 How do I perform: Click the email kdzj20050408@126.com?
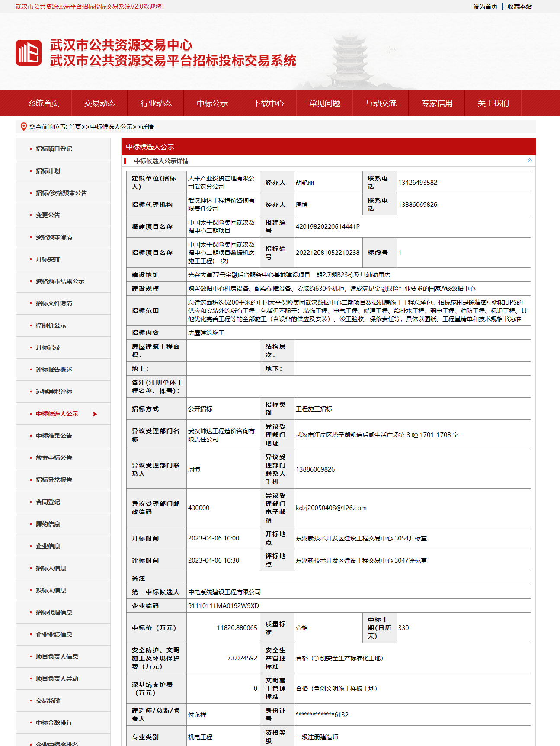pos(331,508)
